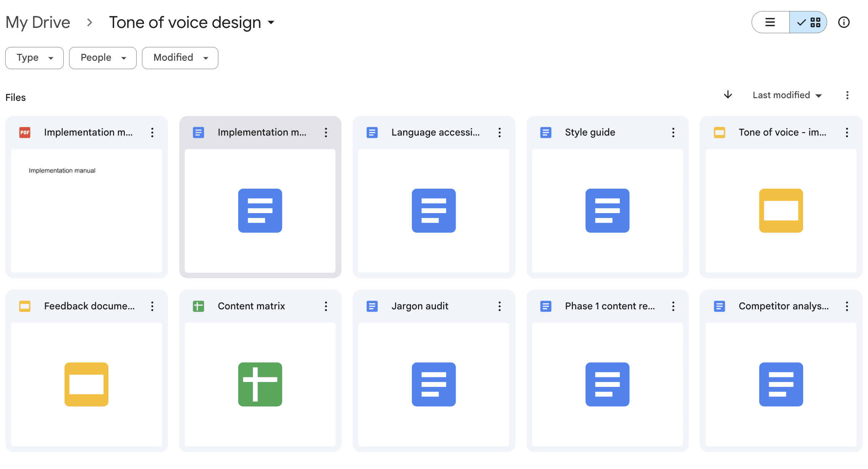Click the 'Style guide' file name
This screenshot has width=868, height=469.
(590, 133)
